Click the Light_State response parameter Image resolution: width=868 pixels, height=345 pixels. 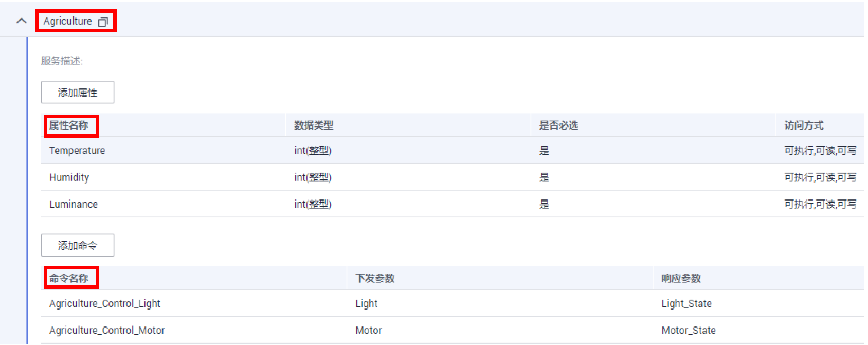686,303
